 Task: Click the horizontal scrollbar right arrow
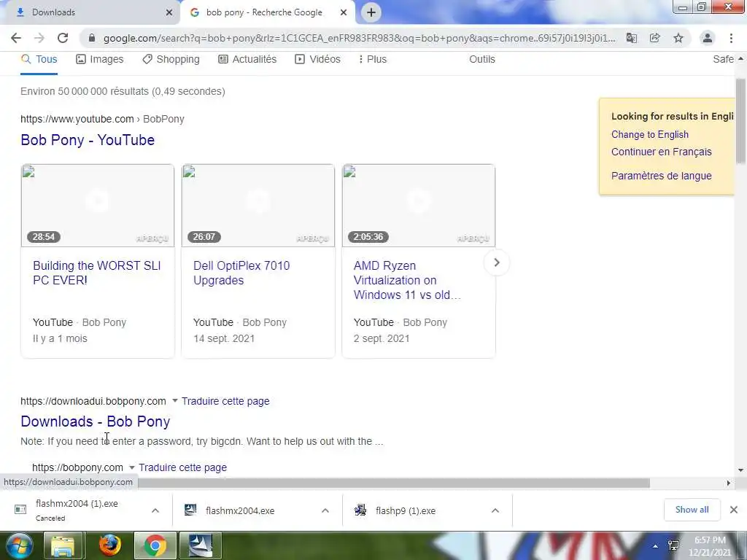point(729,483)
